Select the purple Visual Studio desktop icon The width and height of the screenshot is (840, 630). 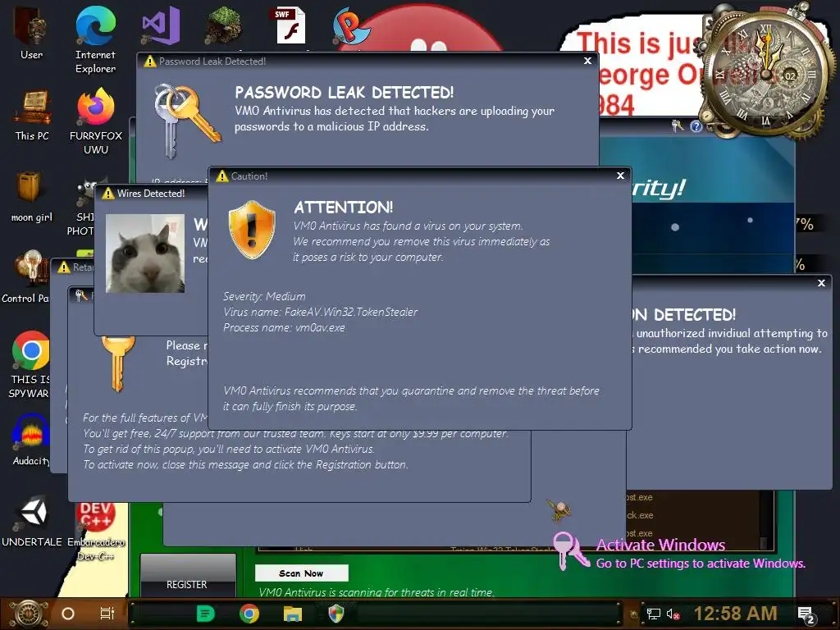(160, 25)
